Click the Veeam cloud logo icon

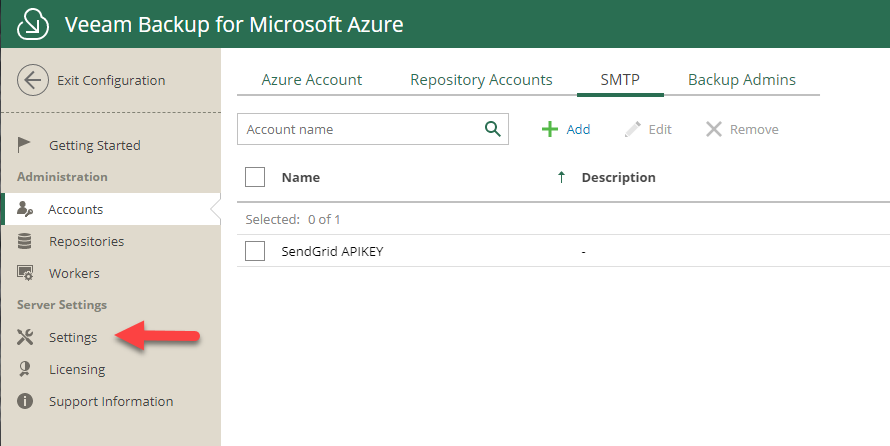click(33, 24)
